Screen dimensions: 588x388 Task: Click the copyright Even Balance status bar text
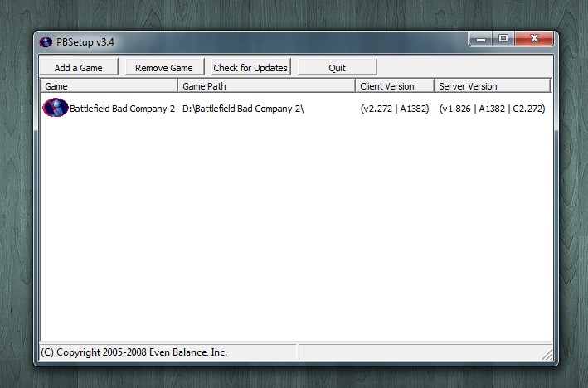click(134, 352)
